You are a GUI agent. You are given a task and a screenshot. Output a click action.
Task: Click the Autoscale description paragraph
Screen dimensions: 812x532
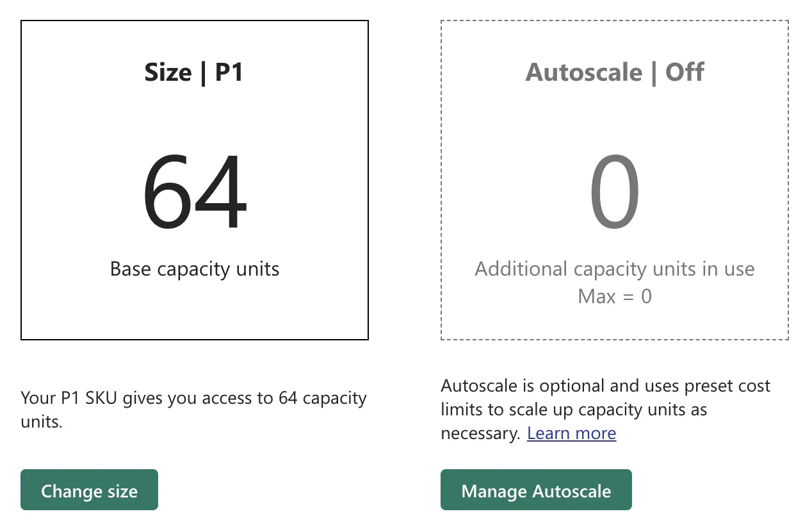click(605, 409)
